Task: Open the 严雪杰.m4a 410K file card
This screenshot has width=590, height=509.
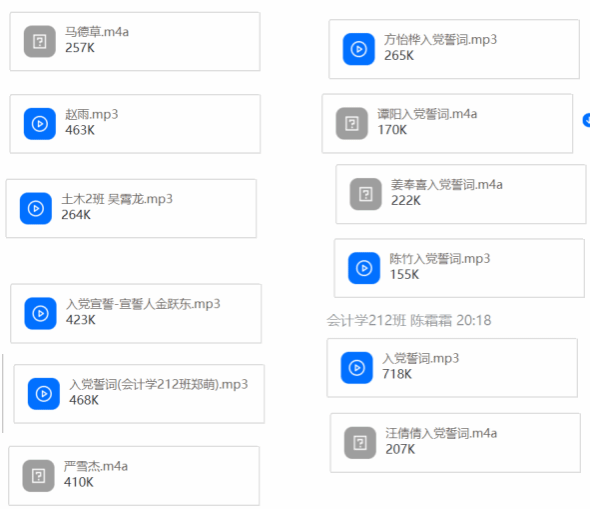Action: [x=134, y=476]
